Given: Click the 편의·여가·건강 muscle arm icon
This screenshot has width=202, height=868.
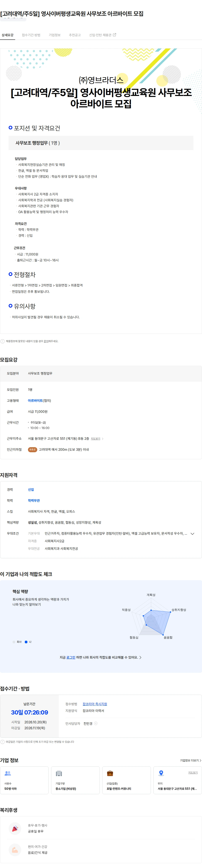Looking at the screenshot, I should (x=15, y=849).
